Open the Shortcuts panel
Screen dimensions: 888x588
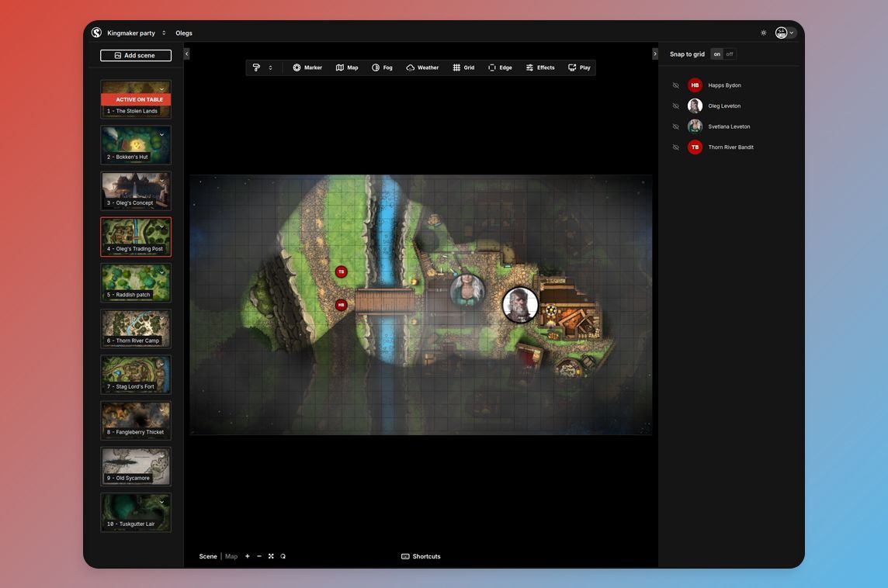pos(421,556)
